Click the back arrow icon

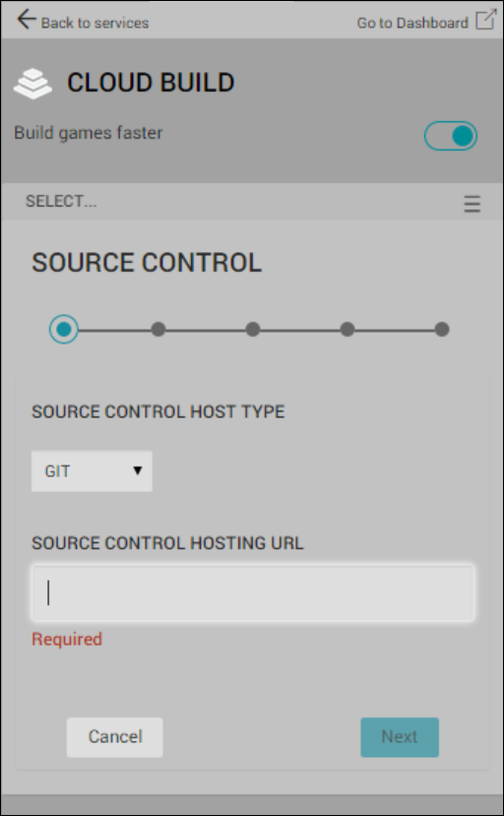tap(27, 20)
